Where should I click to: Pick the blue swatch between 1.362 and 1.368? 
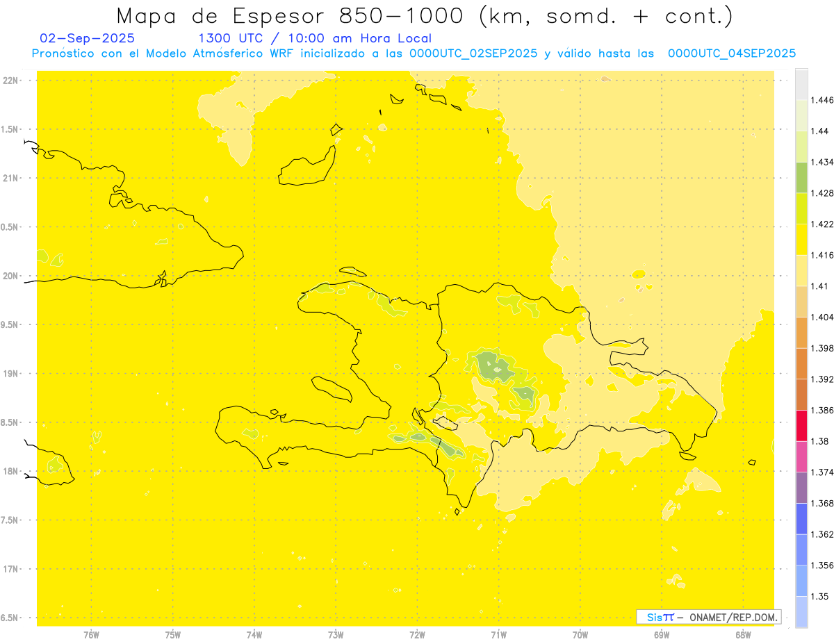pos(801,519)
